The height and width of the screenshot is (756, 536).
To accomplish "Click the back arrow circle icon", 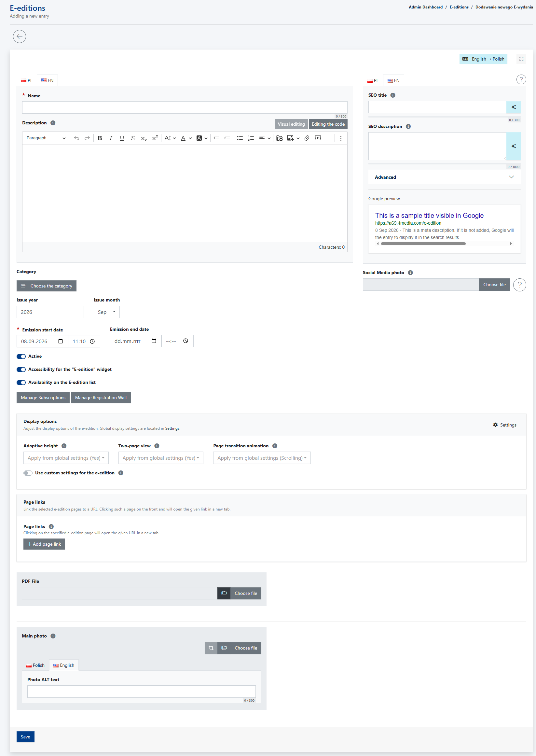I will point(20,36).
